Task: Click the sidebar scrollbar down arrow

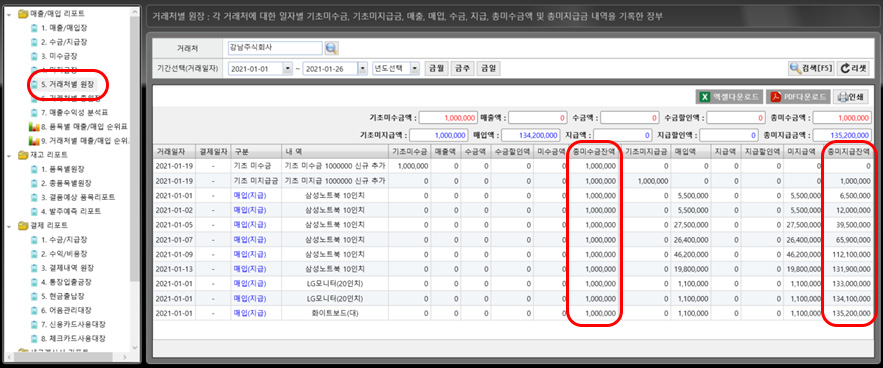Action: tap(135, 348)
